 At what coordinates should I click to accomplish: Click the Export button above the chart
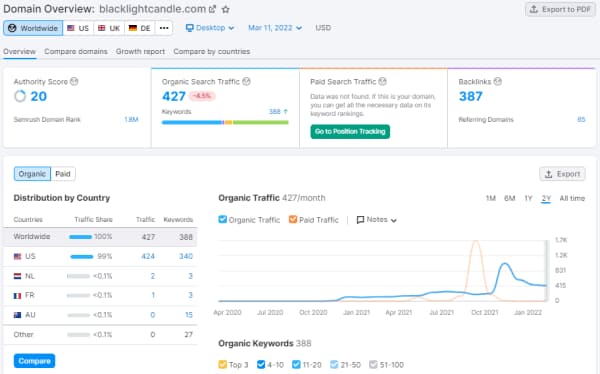coord(562,174)
